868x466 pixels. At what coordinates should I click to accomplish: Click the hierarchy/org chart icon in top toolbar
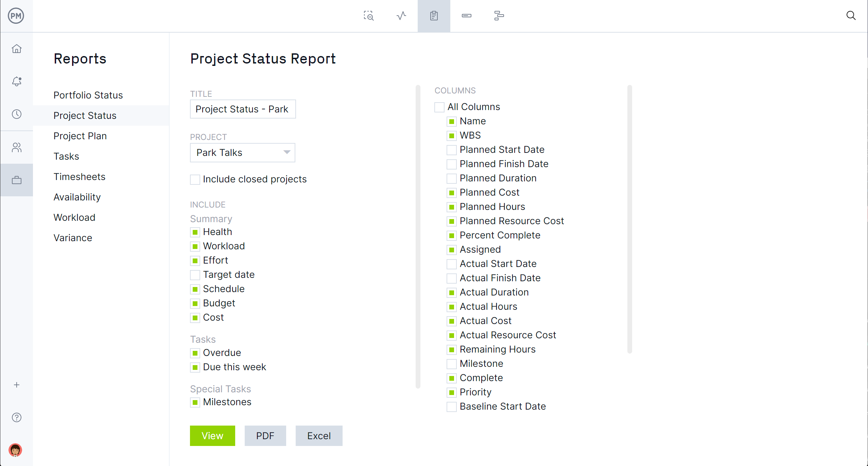click(499, 16)
